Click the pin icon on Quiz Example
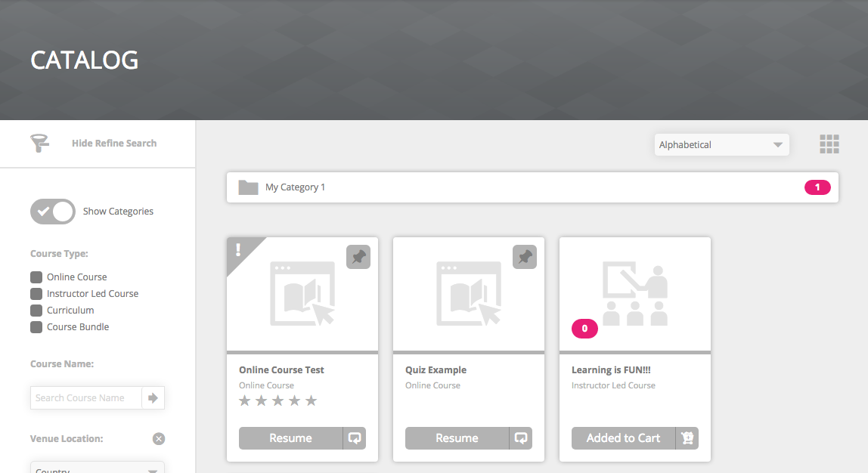This screenshot has width=868, height=473. (x=524, y=257)
